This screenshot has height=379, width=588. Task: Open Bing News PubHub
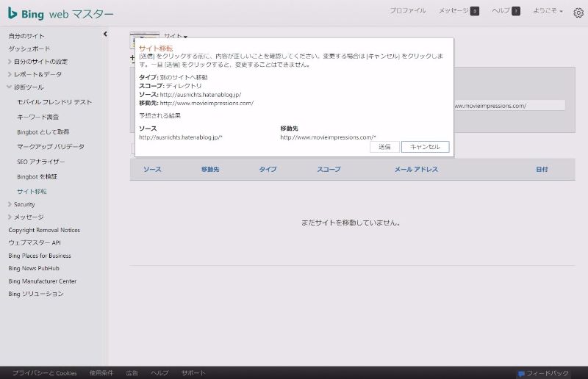pos(34,268)
